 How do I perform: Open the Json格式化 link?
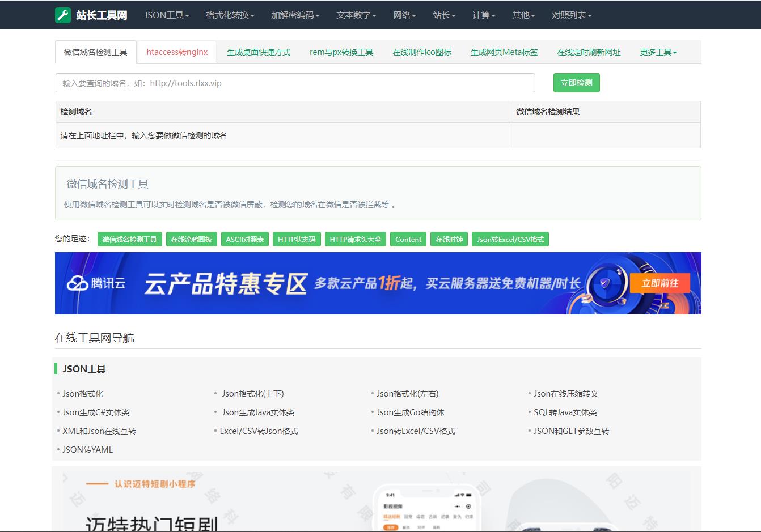[83, 394]
